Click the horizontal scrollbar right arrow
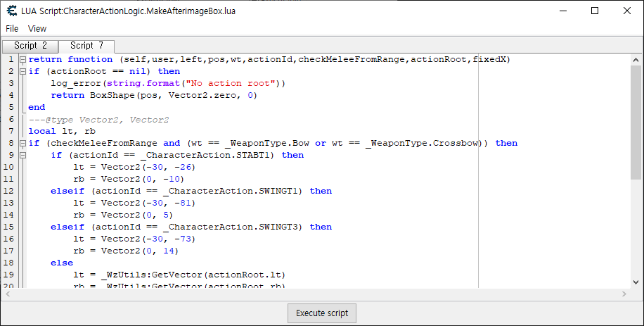 (x=624, y=294)
